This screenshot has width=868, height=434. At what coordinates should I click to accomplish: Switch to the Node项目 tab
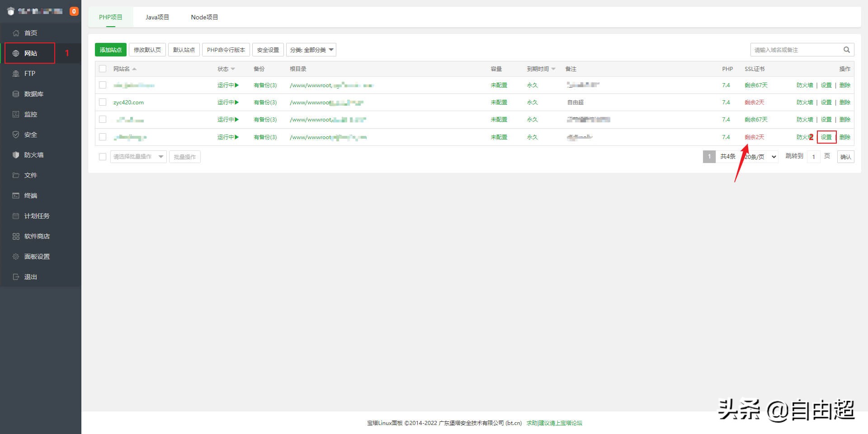[204, 17]
